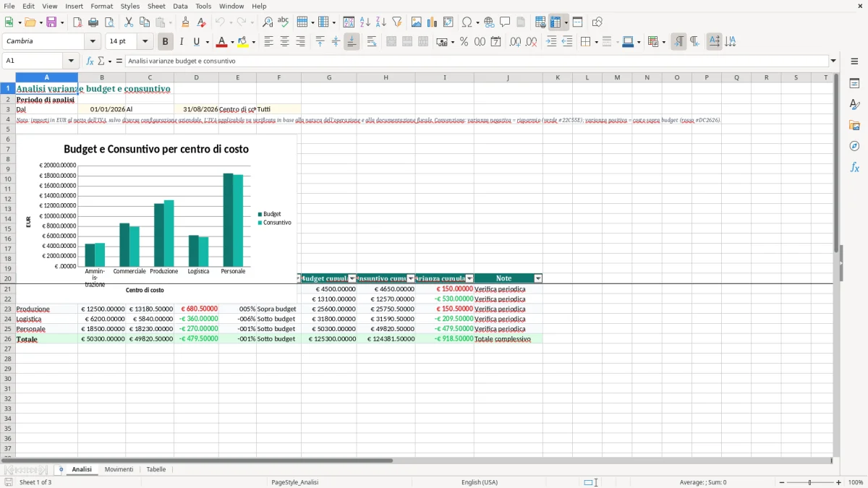This screenshot has height=488, width=868.
Task: Toggle Bold formatting
Action: pos(166,42)
